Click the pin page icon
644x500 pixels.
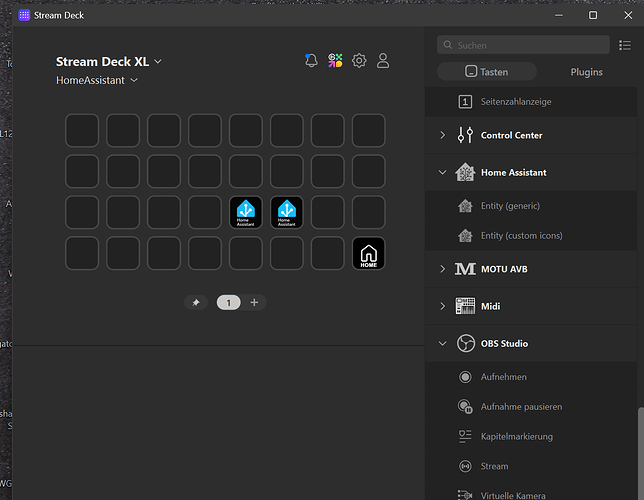pyautogui.click(x=196, y=302)
